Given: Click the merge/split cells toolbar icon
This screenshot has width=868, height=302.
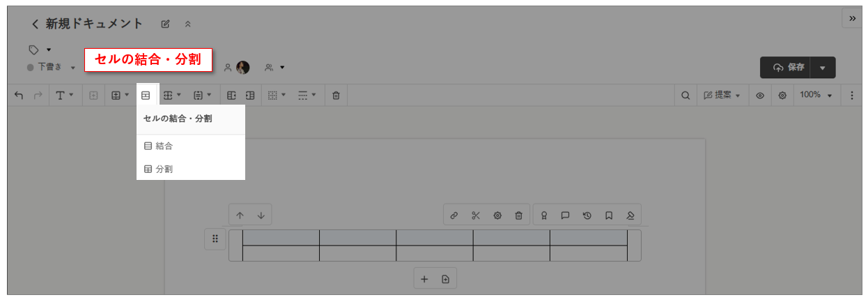Looking at the screenshot, I should pyautogui.click(x=146, y=95).
